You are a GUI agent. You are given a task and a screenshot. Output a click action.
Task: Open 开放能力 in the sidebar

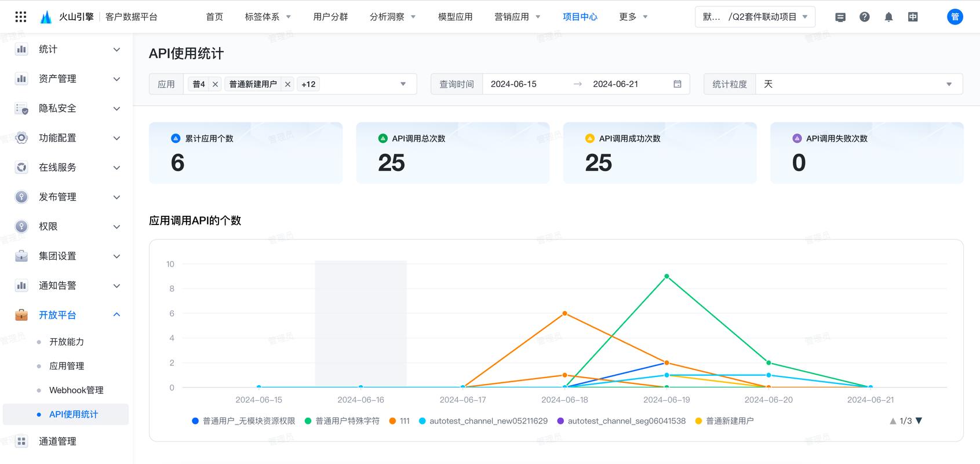(66, 342)
